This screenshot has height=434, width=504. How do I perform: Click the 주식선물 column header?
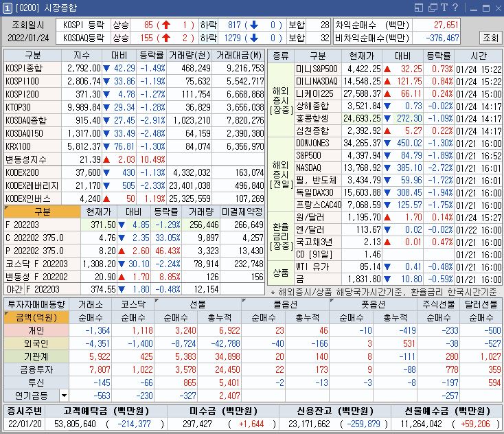[x=439, y=304]
